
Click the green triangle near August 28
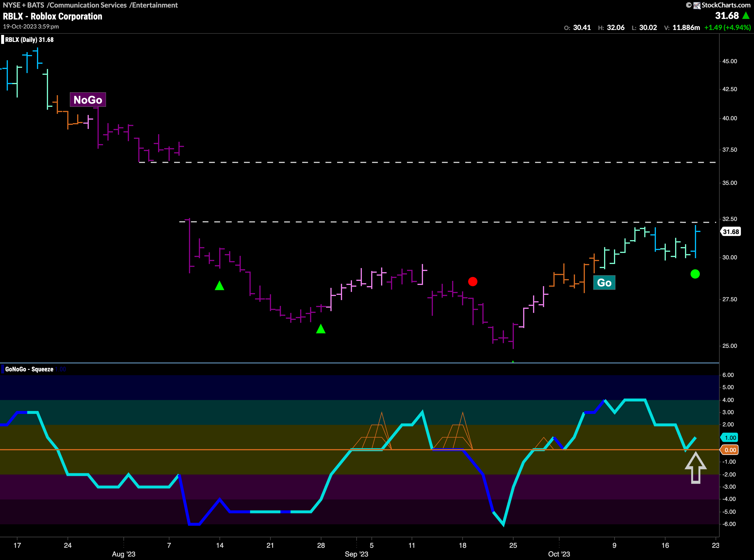coord(321,329)
